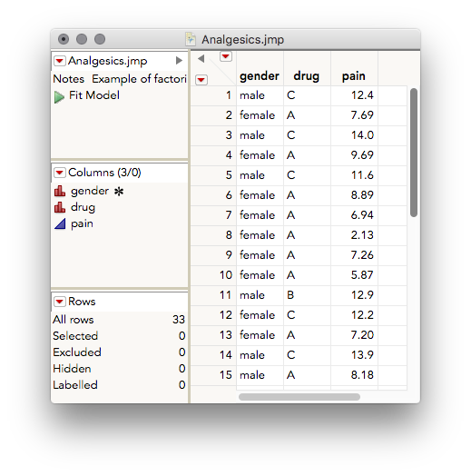Open columns red triangle menu in grid corner
This screenshot has height=476, width=471.
click(226, 56)
